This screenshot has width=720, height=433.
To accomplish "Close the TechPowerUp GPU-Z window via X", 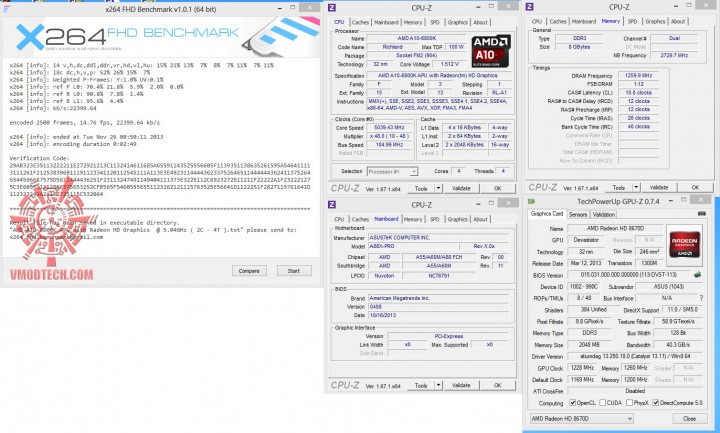I will click(x=700, y=200).
